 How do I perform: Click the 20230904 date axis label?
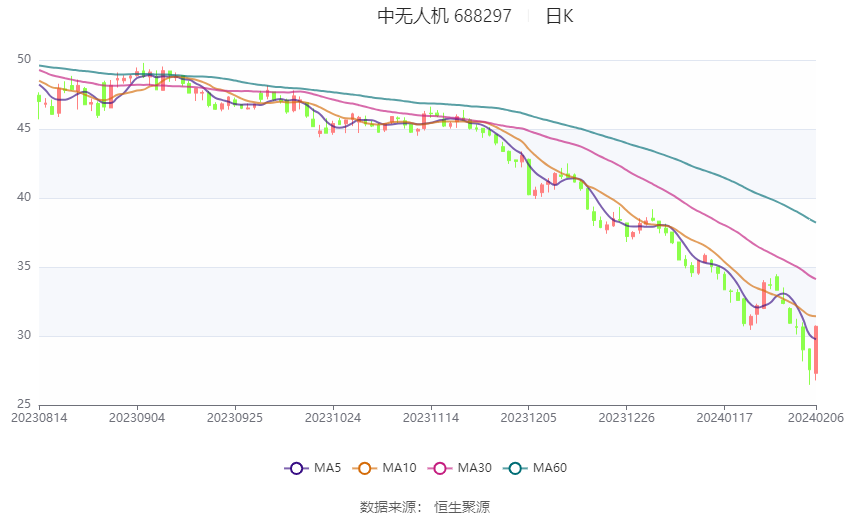pyautogui.click(x=137, y=418)
